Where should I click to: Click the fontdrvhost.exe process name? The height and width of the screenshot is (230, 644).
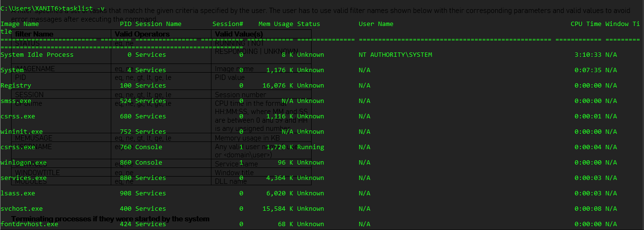point(29,224)
